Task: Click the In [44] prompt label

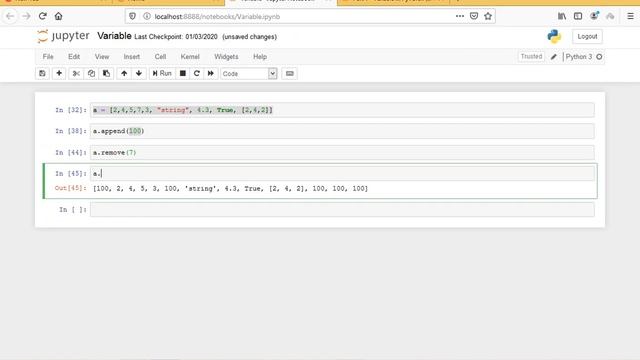Action: point(71,153)
